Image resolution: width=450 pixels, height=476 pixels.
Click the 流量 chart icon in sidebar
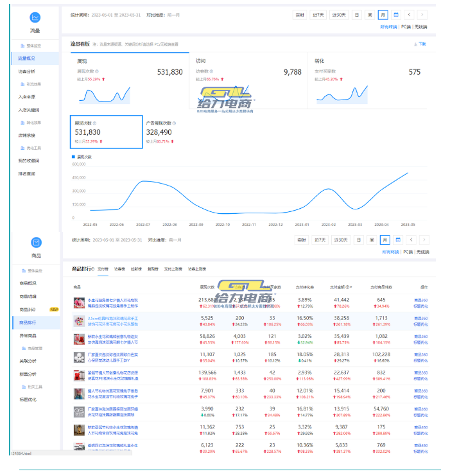pos(36,17)
